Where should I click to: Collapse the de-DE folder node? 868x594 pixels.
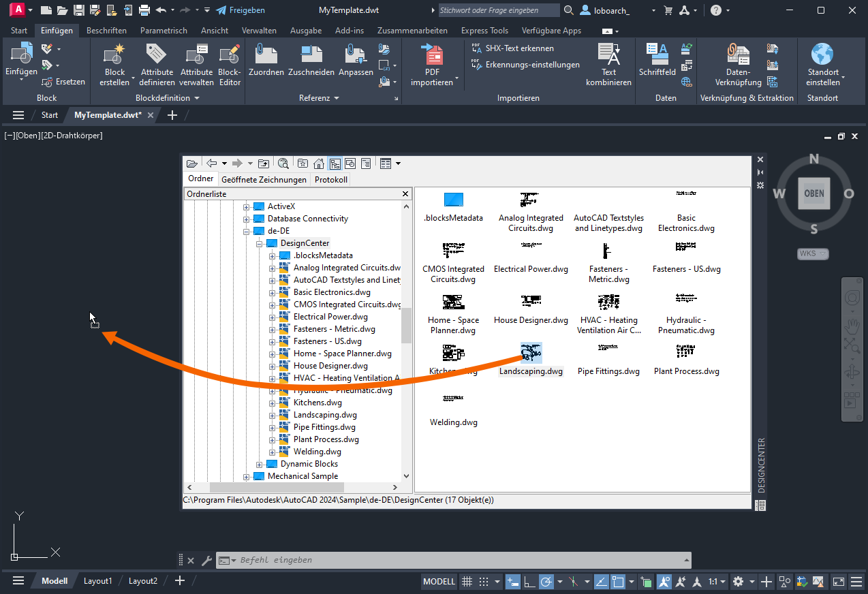246,231
